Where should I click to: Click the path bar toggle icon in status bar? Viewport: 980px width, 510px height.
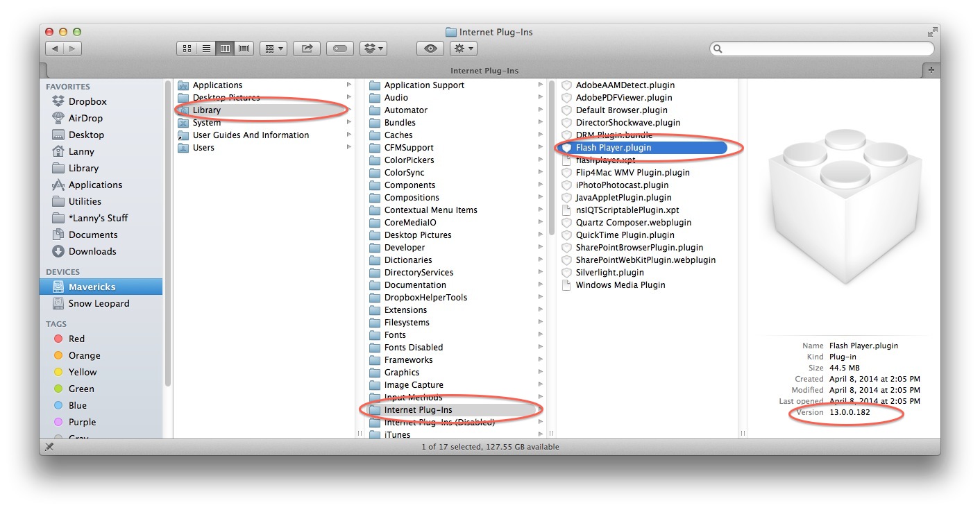click(49, 447)
